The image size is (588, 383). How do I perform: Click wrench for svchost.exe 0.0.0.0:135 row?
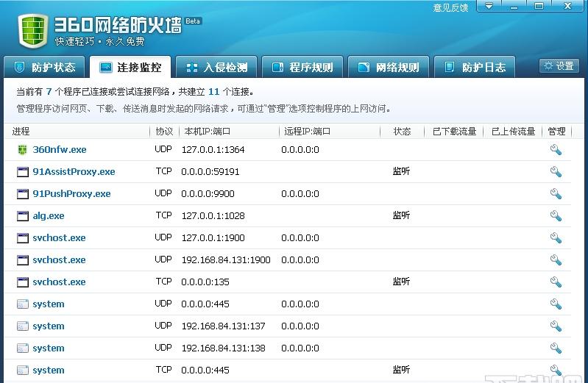coord(556,282)
